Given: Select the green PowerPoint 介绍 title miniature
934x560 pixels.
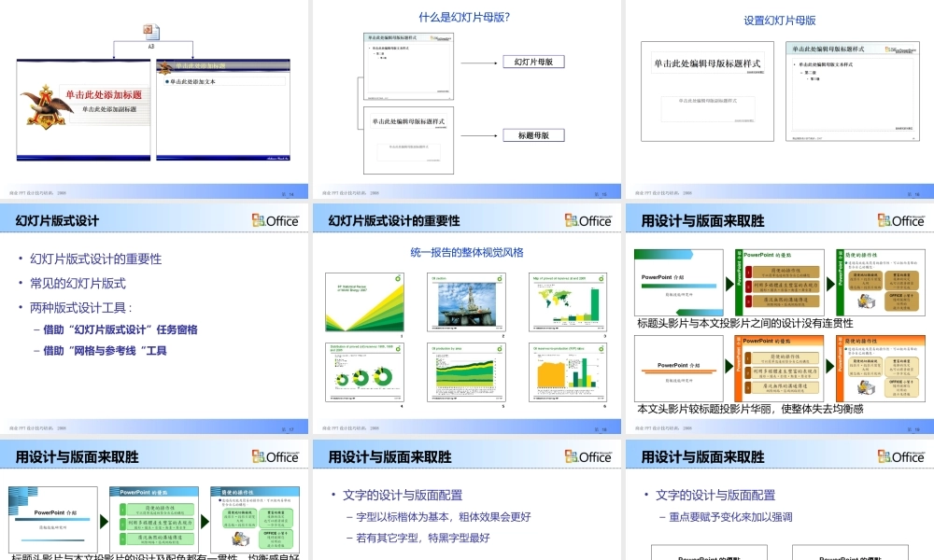Looking at the screenshot, I should coord(679,283).
